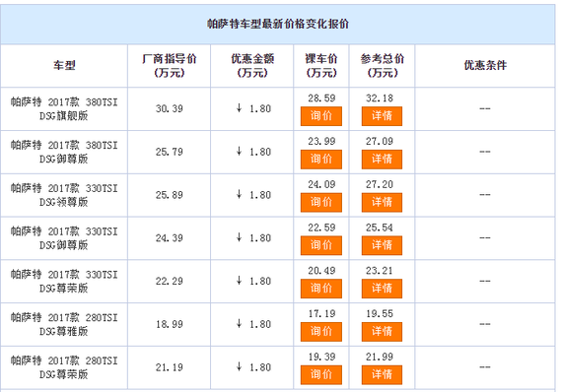This screenshot has width=562, height=392.
Task: Select 帕萨特 2017款 380TSI DSG旗舰版 model
Action: [x=64, y=108]
